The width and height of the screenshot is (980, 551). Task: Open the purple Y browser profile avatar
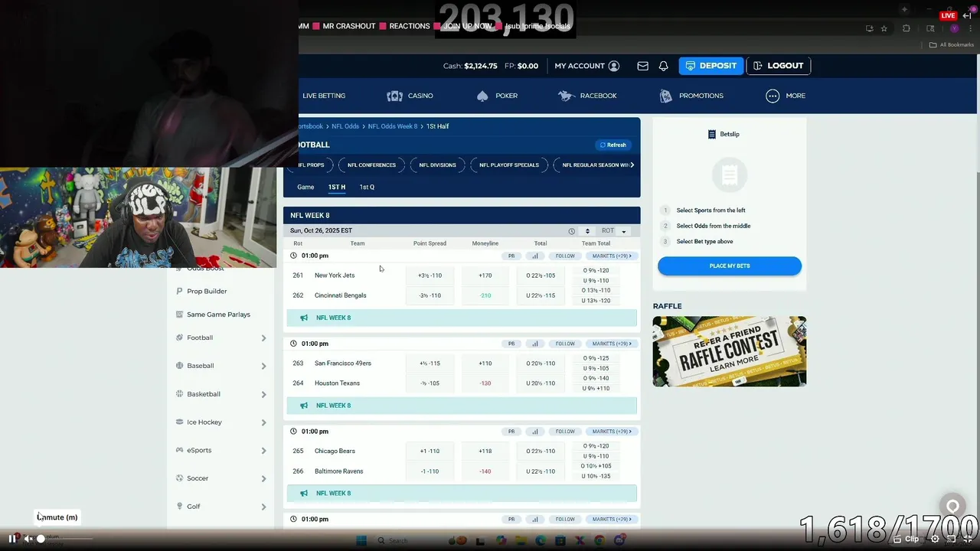[x=954, y=28]
